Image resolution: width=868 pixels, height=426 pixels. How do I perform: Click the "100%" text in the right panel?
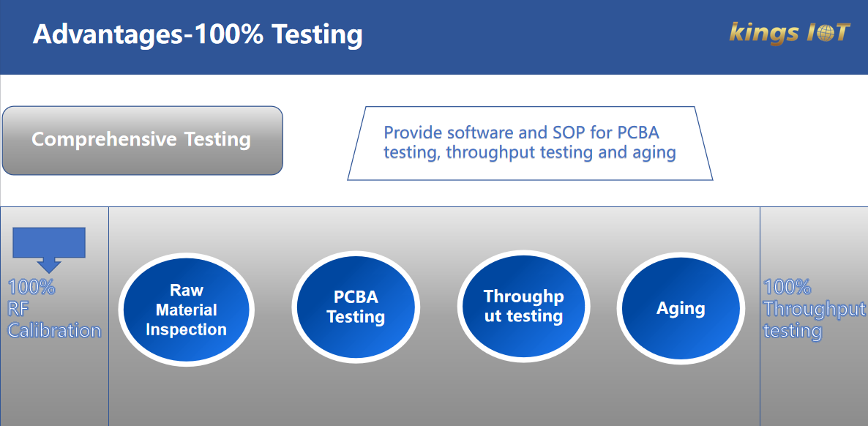pyautogui.click(x=787, y=287)
